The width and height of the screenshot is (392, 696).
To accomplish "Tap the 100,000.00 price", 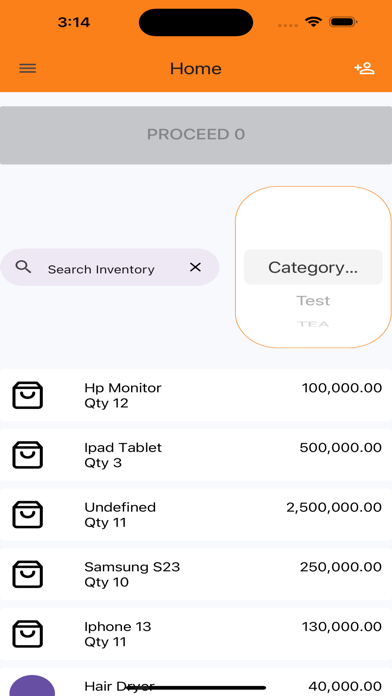I will [x=342, y=388].
